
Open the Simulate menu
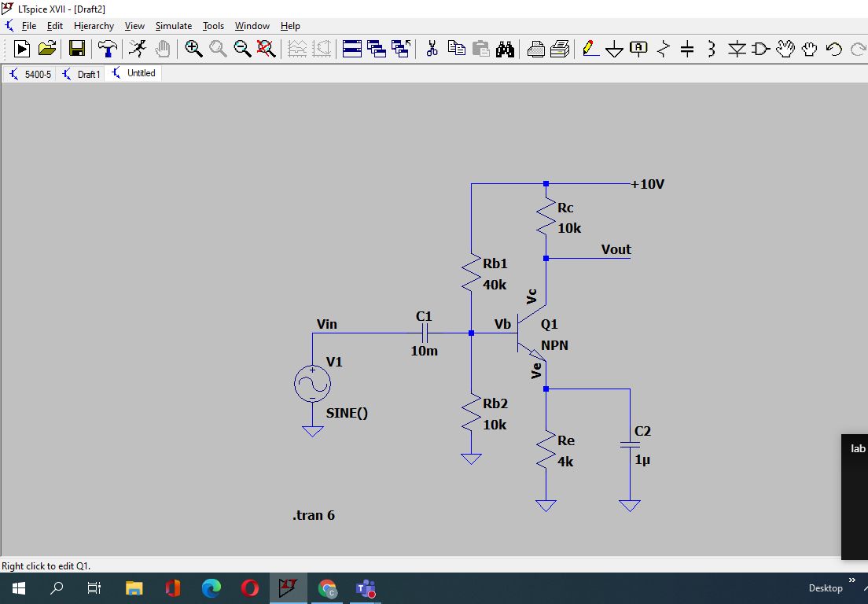coord(173,26)
